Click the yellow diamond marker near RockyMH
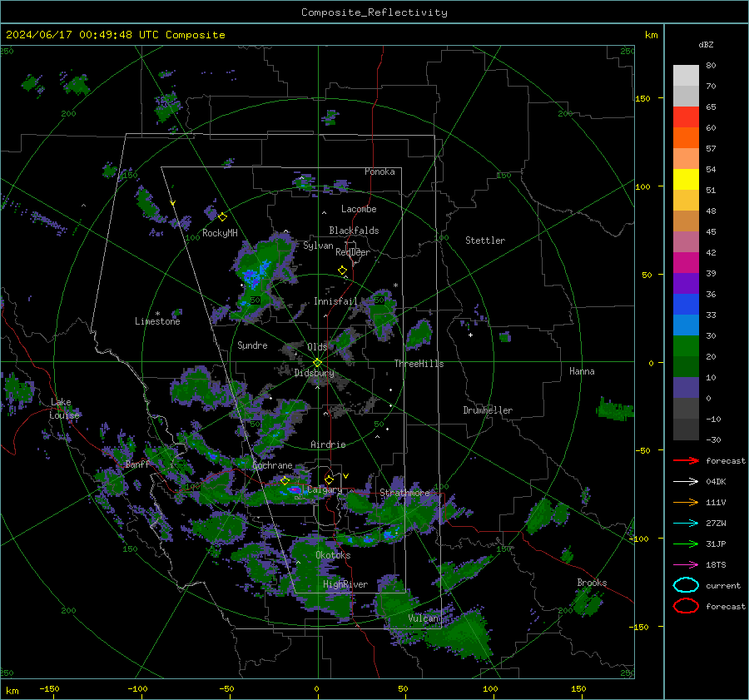The width and height of the screenshot is (749, 700). [222, 217]
